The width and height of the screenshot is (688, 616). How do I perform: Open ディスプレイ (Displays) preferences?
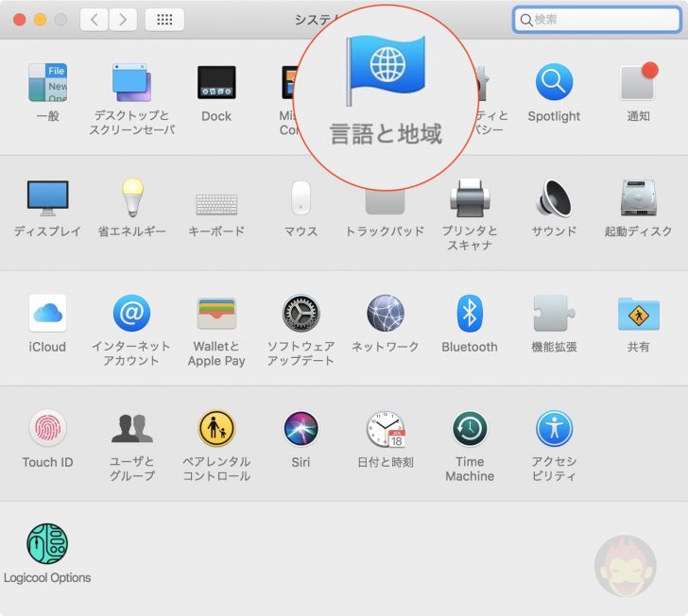[x=48, y=198]
